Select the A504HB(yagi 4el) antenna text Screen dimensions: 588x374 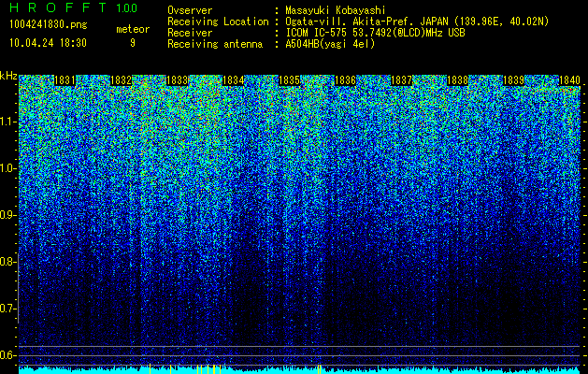(x=330, y=44)
